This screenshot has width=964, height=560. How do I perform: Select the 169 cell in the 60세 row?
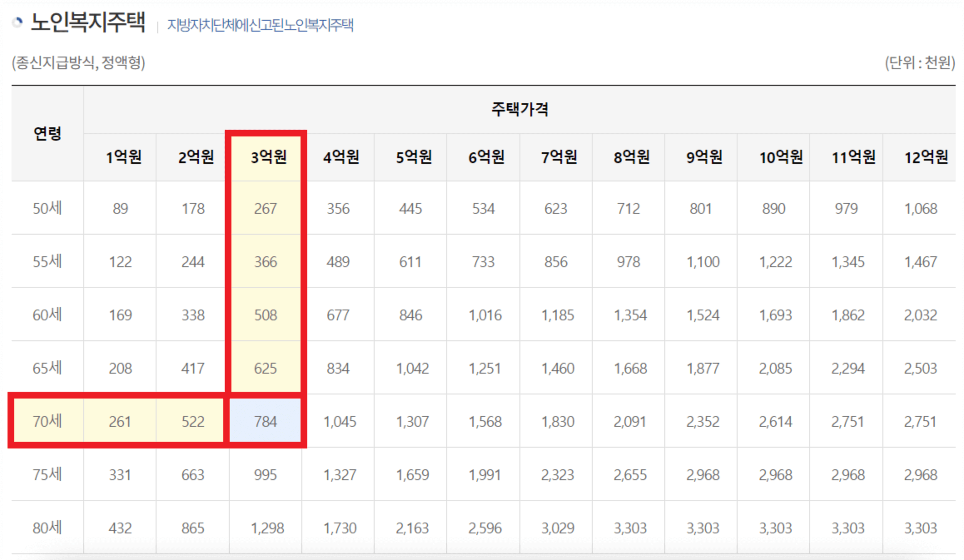pos(120,315)
